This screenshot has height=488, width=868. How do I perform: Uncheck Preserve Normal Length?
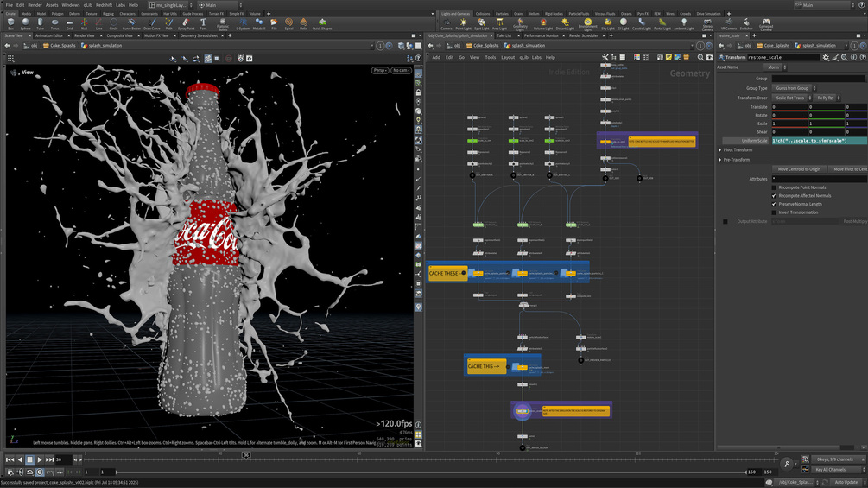[774, 204]
